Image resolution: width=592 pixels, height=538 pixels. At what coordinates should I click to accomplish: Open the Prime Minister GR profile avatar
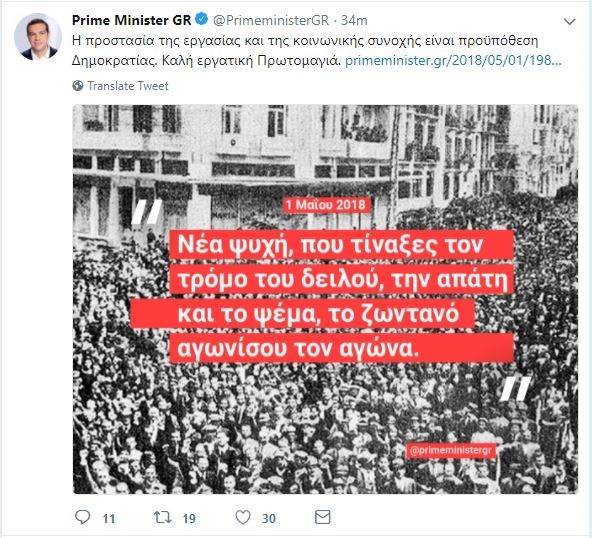coord(38,37)
